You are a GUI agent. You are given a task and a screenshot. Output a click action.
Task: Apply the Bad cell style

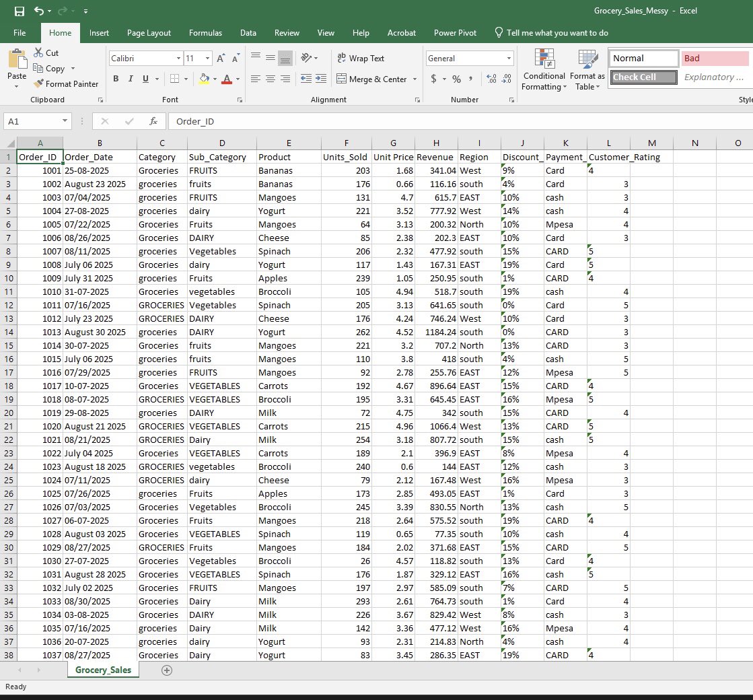point(715,58)
